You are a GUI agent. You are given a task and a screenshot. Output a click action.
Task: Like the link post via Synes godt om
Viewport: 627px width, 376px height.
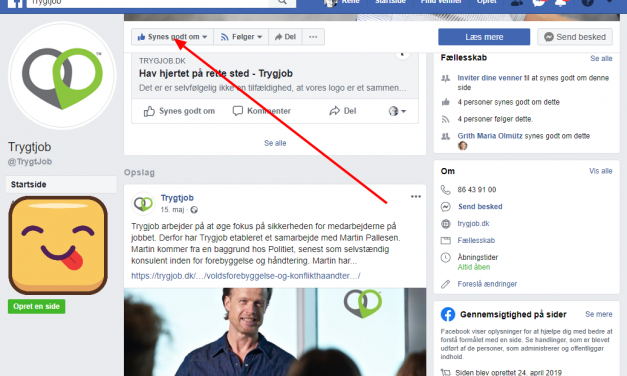point(179,111)
